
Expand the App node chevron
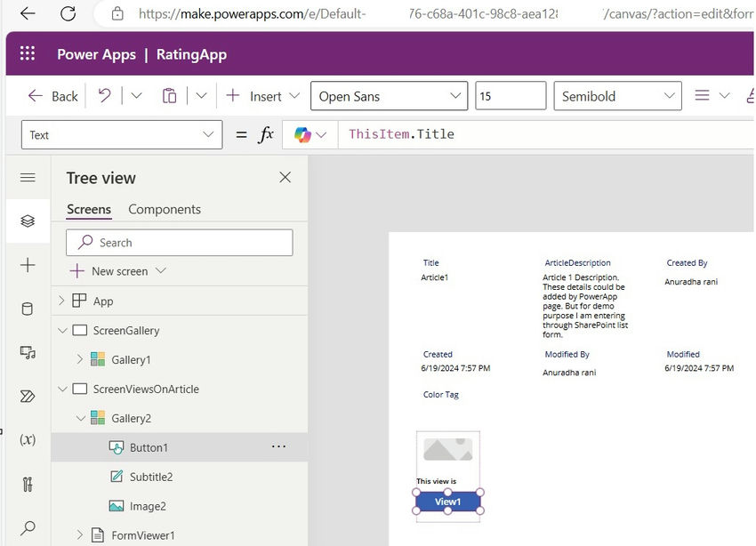(x=61, y=301)
